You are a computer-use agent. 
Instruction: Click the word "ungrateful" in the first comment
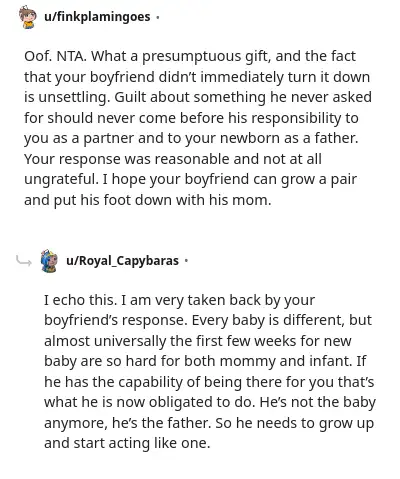(x=61, y=180)
